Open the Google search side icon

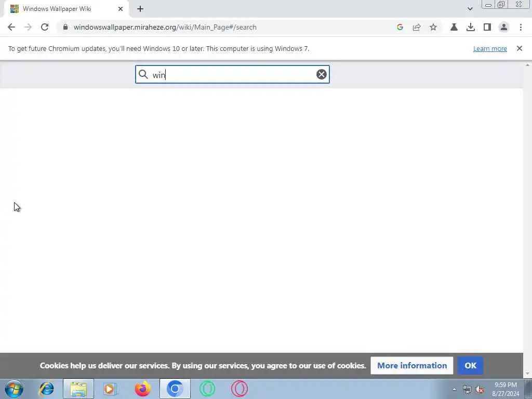(x=400, y=27)
